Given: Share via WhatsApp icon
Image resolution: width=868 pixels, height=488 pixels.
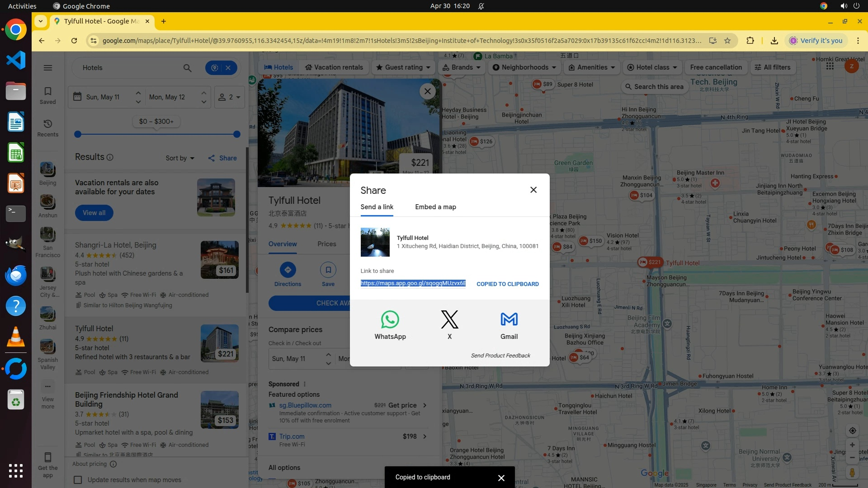Looking at the screenshot, I should [390, 320].
